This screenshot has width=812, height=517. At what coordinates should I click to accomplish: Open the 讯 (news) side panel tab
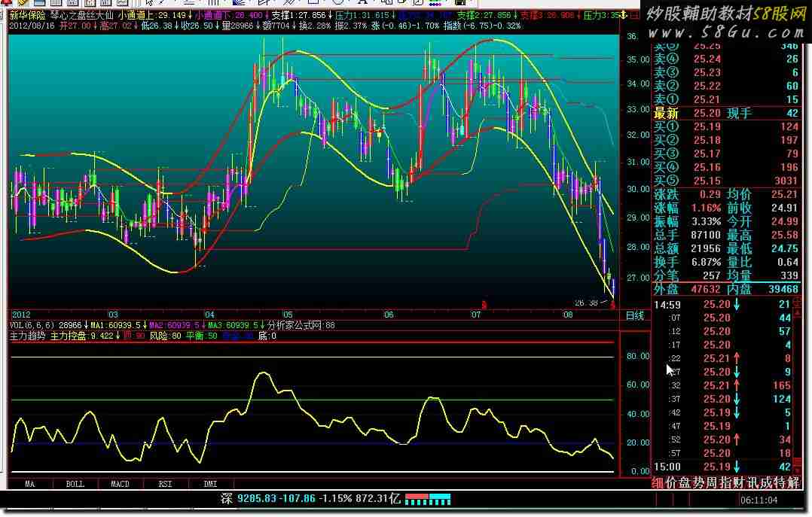coord(752,483)
